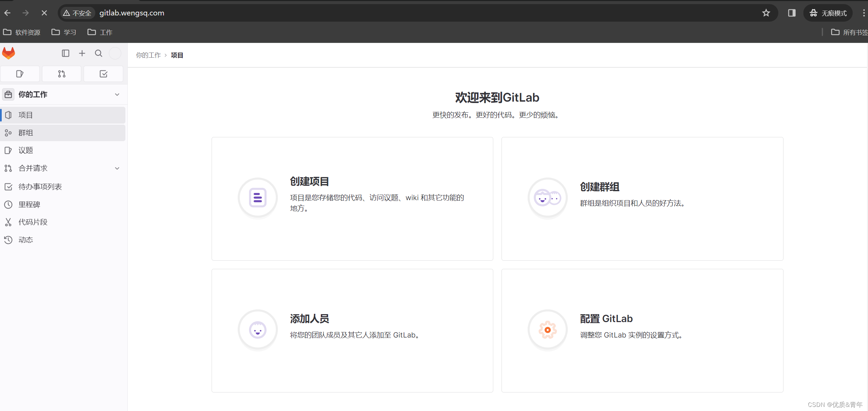868x411 pixels.
Task: Open the 创建群组 card title
Action: coord(599,187)
